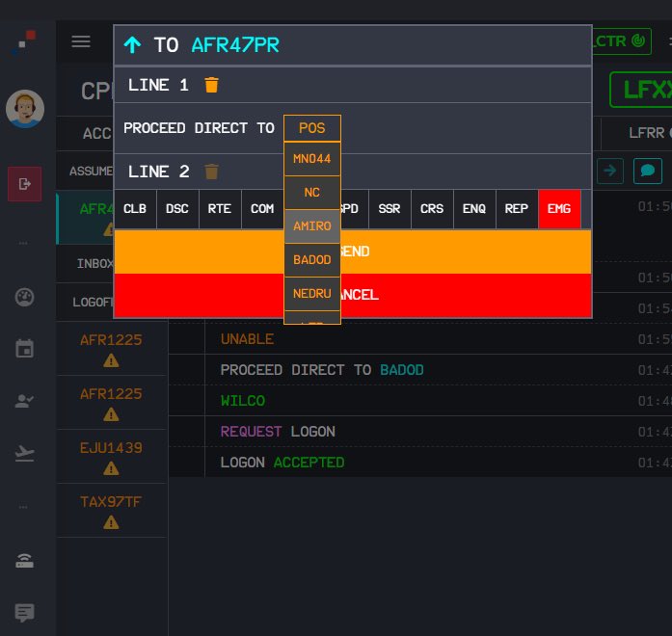Screen dimensions: 672x636
Task: Click the ACC tab label
Action: (x=96, y=134)
